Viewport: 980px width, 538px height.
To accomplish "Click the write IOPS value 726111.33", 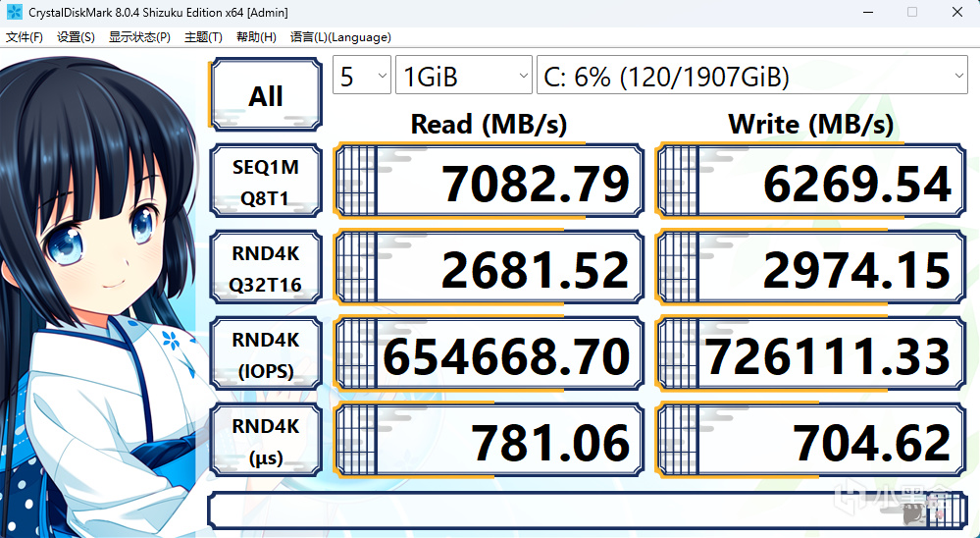I will coord(811,354).
